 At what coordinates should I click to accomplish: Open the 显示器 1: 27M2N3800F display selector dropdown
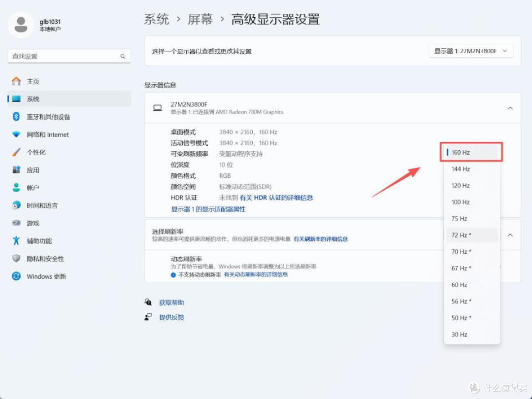(471, 51)
